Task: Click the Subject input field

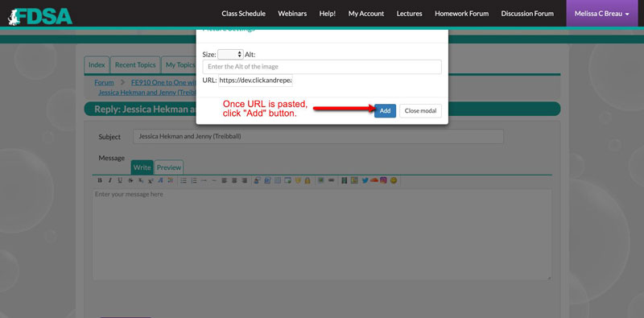Action: point(318,136)
